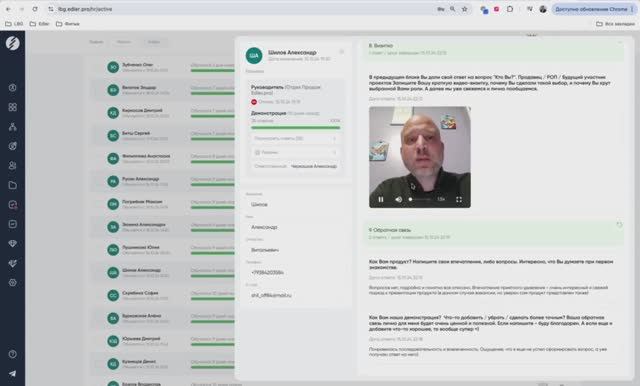
Task: Open candidate Погребняк Максим in the list
Action: pos(163,204)
